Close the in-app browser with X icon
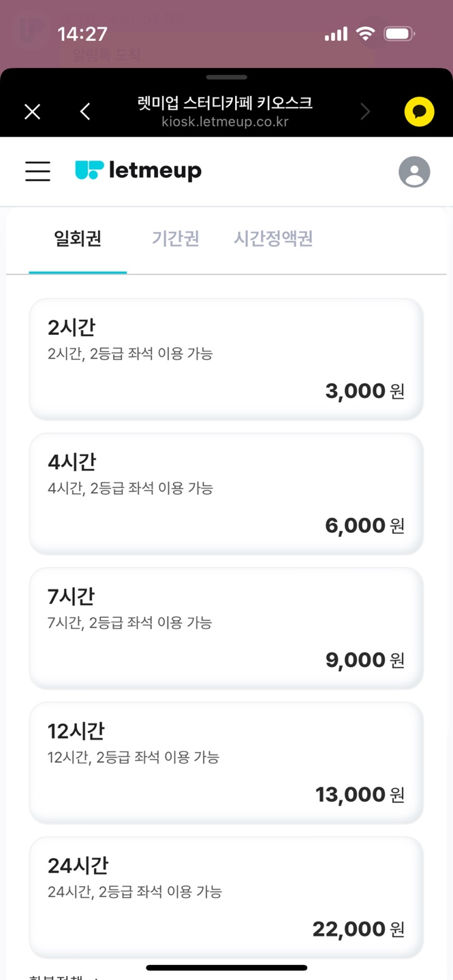This screenshot has height=980, width=453. [x=32, y=112]
